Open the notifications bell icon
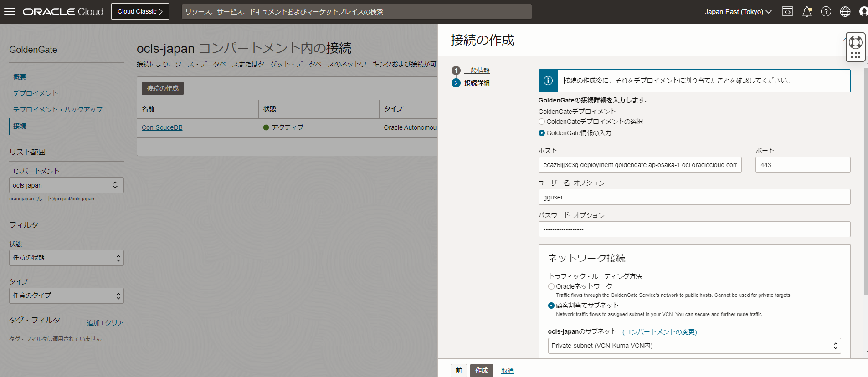Screen dimensions: 868x377 [x=807, y=11]
